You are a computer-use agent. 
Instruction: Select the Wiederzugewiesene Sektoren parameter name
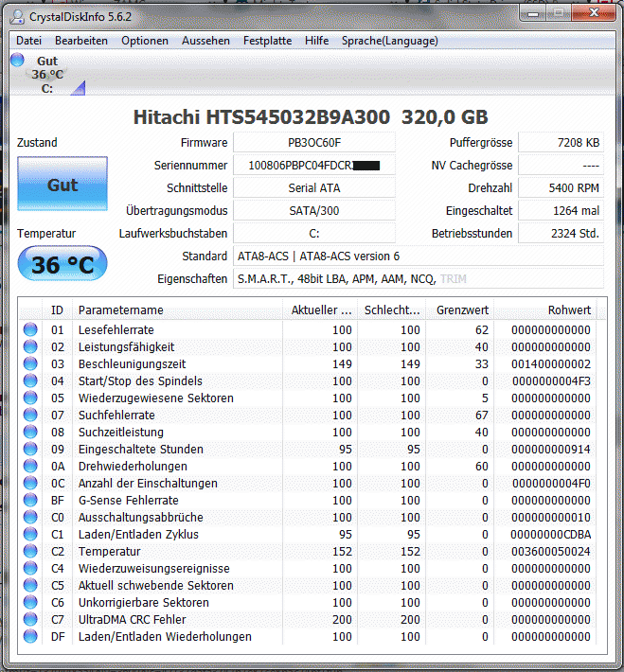155,398
